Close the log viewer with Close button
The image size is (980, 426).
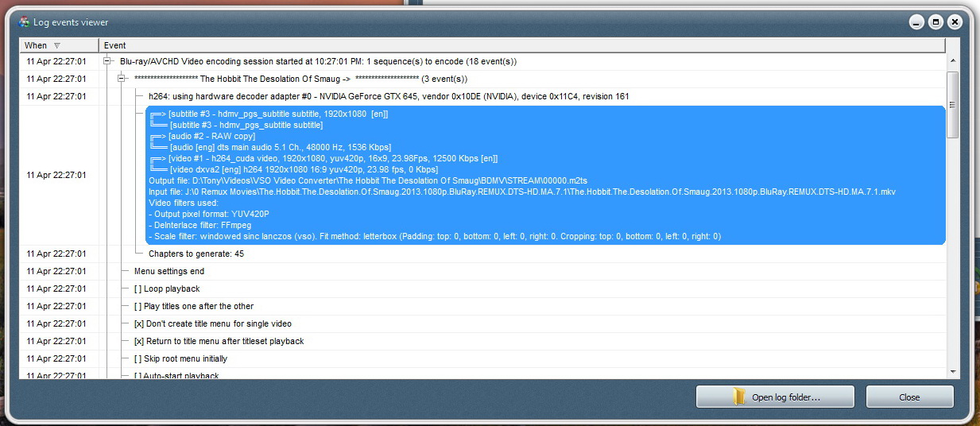(909, 397)
